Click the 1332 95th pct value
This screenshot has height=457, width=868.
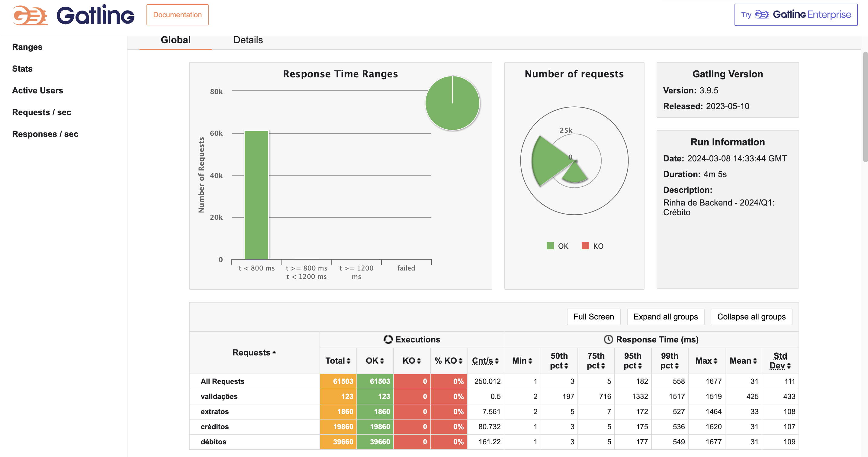[x=640, y=396]
